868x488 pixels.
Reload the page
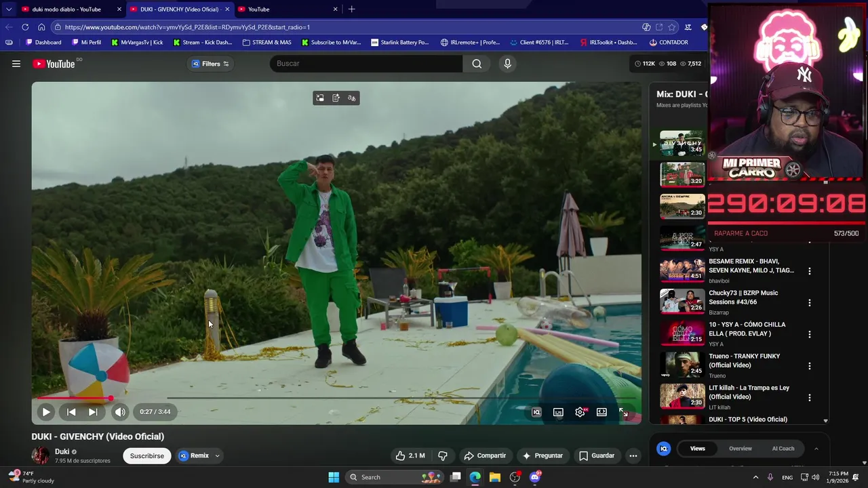tap(25, 27)
